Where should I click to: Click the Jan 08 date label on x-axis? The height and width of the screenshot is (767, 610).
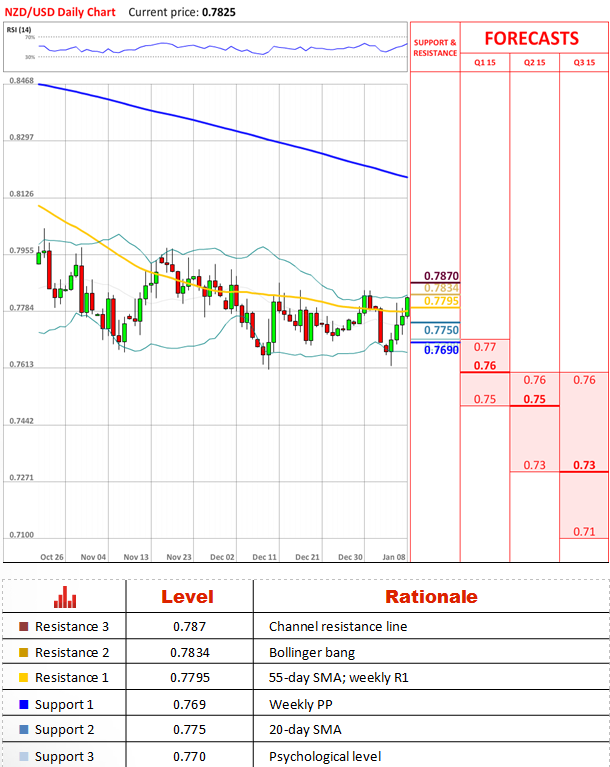(394, 557)
